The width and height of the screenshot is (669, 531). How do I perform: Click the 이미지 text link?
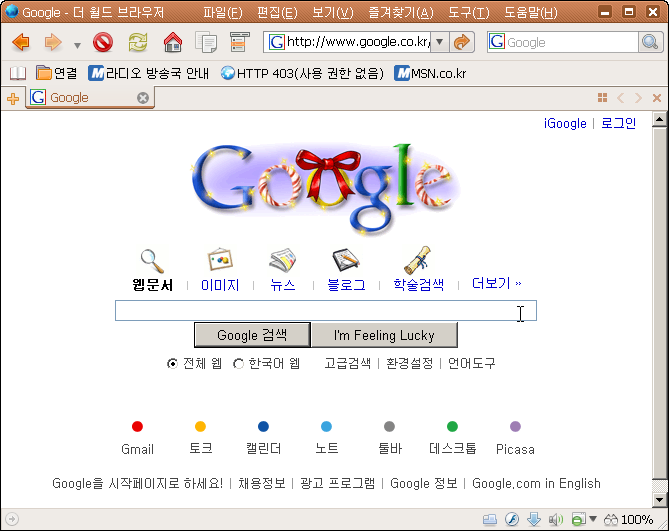(220, 284)
